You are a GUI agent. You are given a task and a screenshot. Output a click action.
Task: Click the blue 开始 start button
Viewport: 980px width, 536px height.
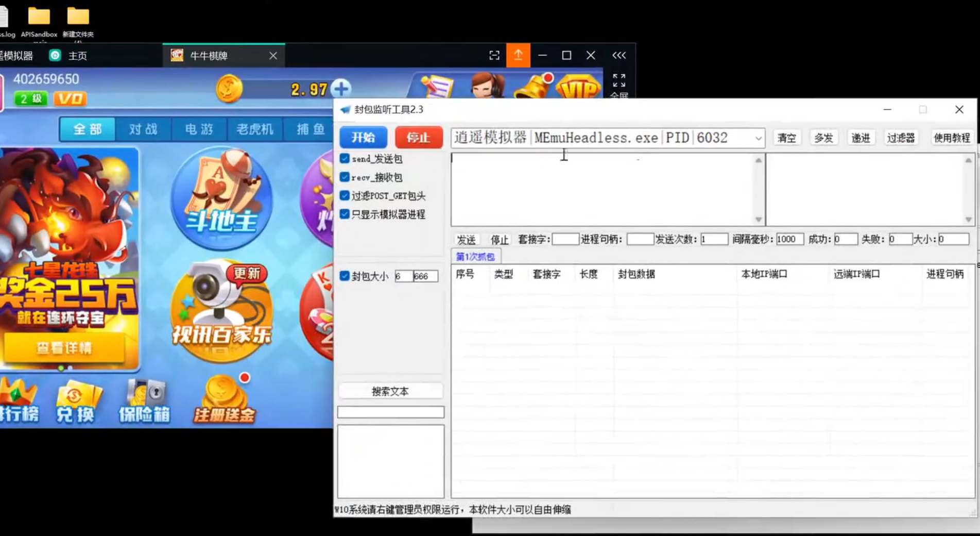(364, 138)
